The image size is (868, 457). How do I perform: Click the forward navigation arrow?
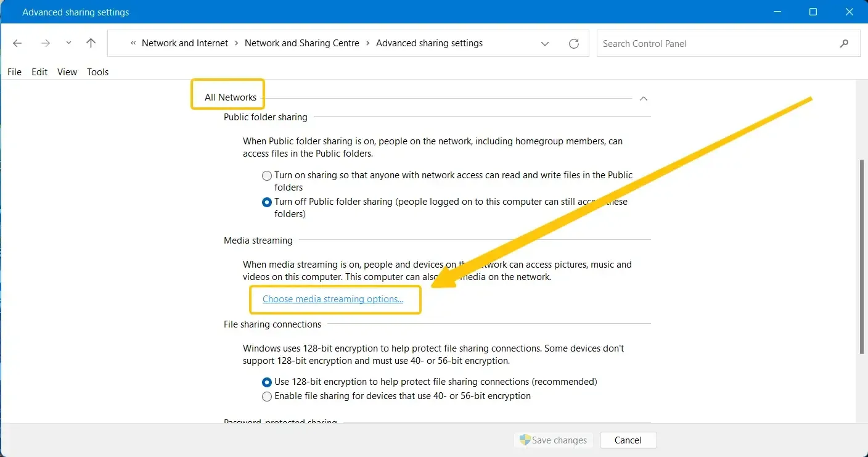[45, 43]
